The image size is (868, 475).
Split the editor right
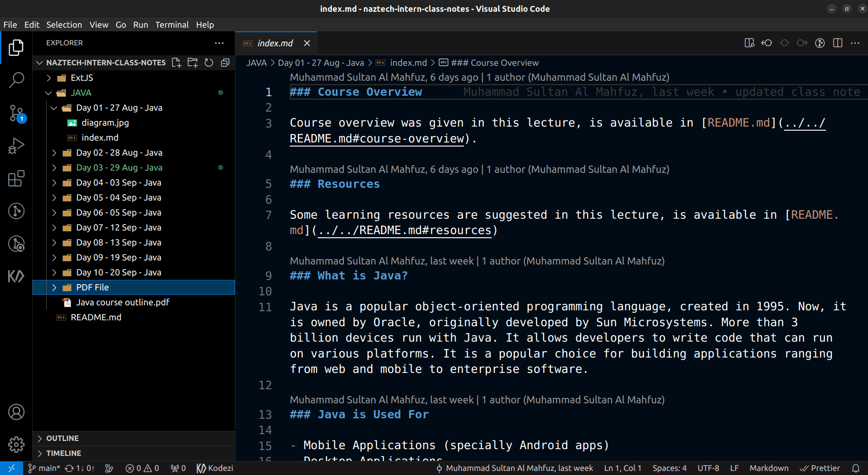838,43
